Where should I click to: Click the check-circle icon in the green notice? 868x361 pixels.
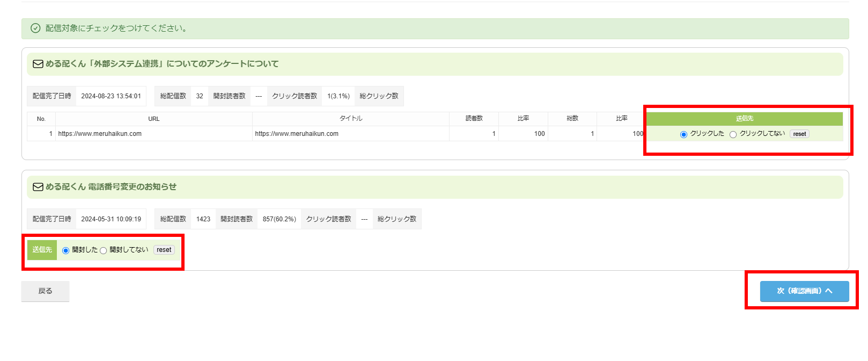click(x=35, y=28)
